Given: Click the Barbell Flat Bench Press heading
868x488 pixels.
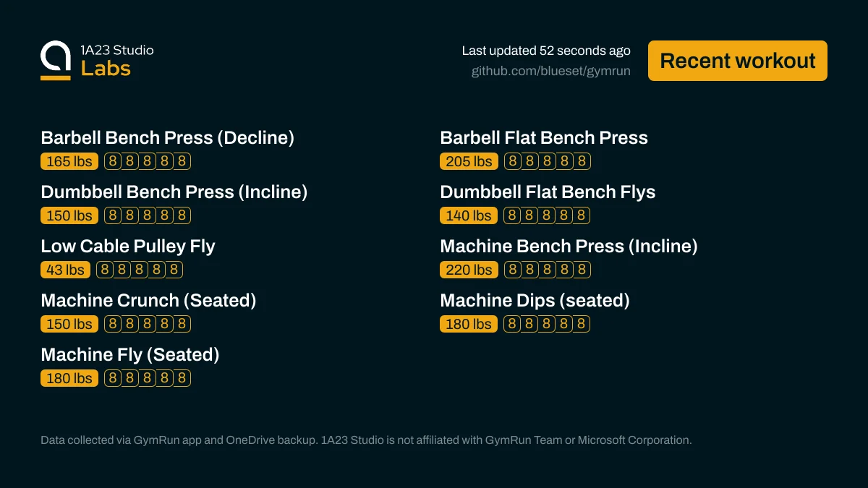Looking at the screenshot, I should 543,137.
